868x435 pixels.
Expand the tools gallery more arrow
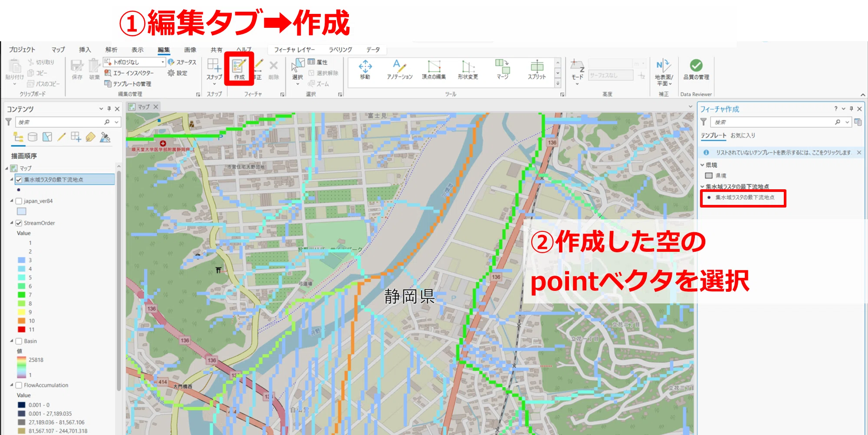coord(558,83)
